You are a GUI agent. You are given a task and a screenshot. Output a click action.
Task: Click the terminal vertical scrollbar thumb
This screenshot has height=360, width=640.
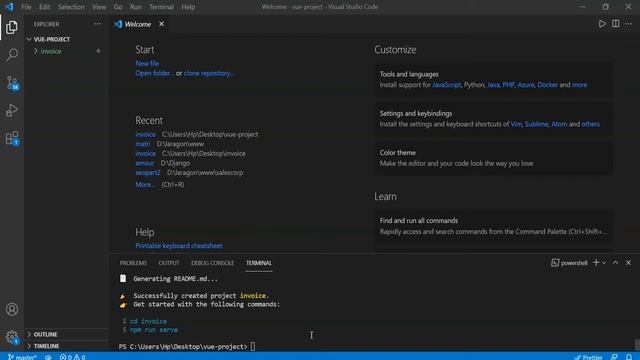pos(637,345)
